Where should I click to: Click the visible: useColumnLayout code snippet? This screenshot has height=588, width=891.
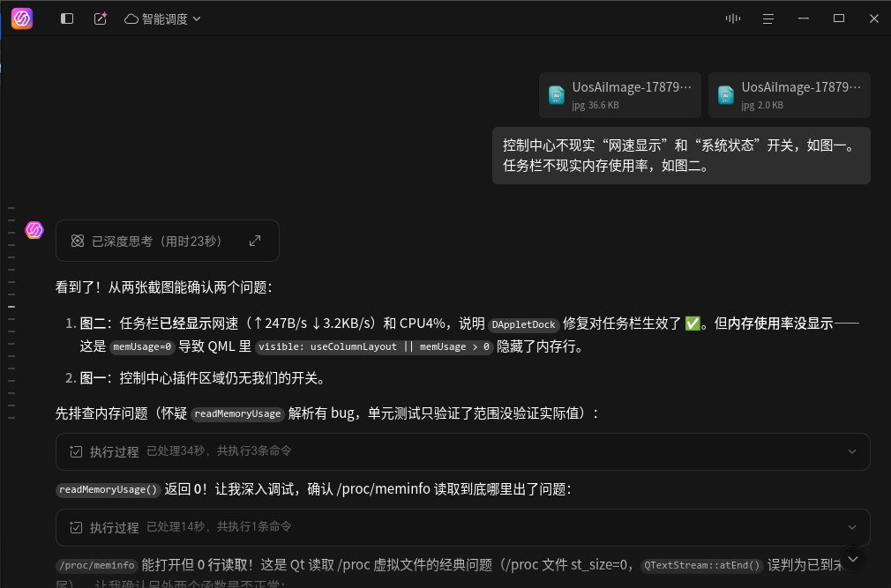(374, 346)
